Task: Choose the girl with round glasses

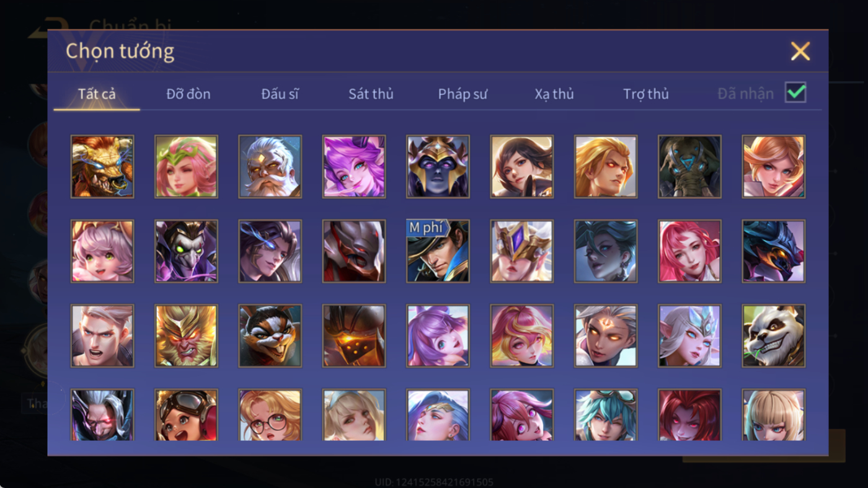Action: point(270,415)
